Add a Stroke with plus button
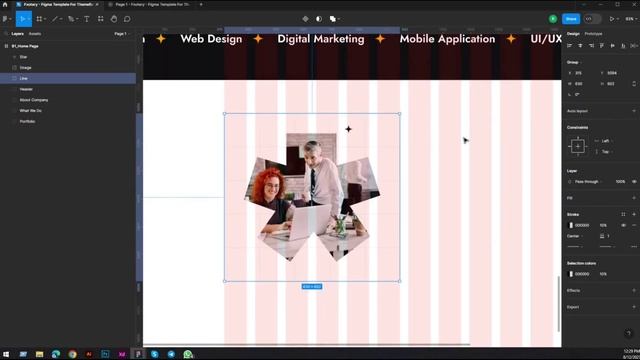Image resolution: width=640 pixels, height=360 pixels. [634, 214]
